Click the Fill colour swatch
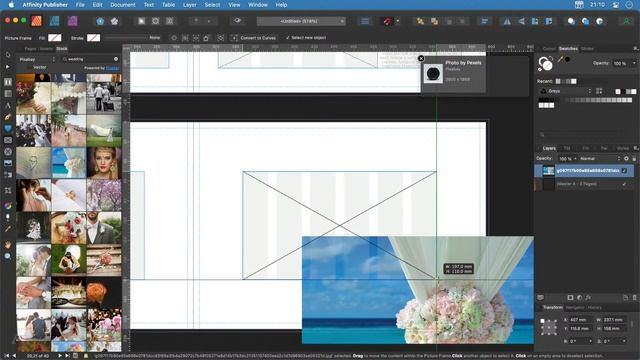 55,38
